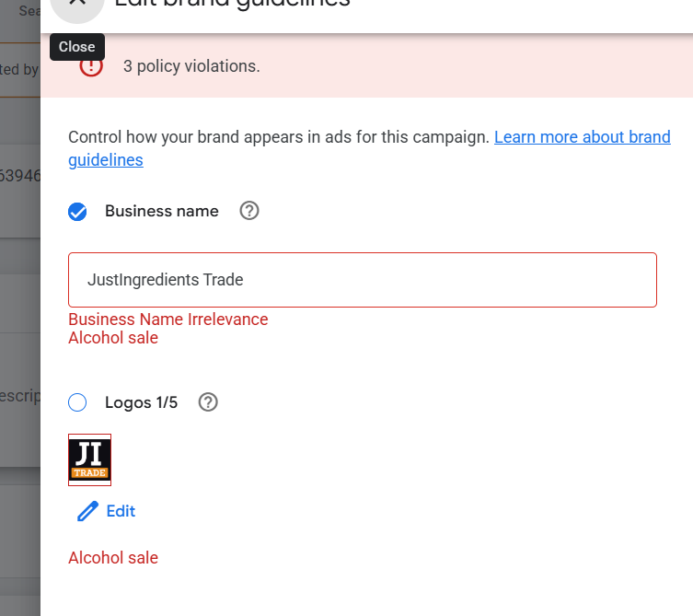Close the Edit brand guidelines panel

77,5
